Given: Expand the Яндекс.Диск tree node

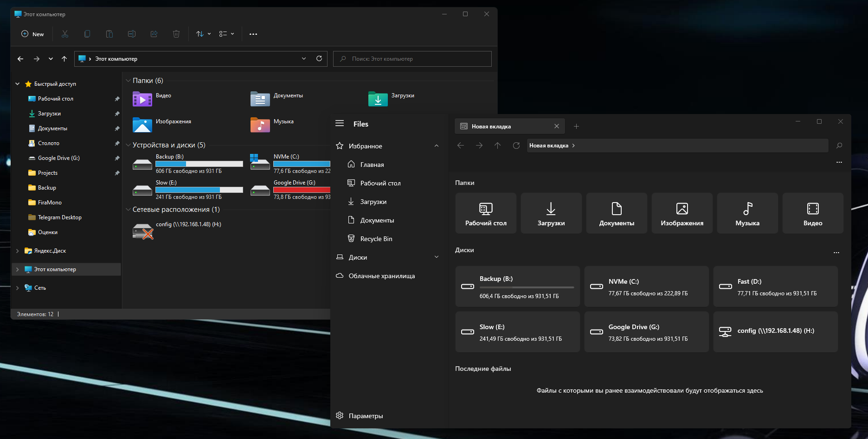Looking at the screenshot, I should tap(18, 251).
